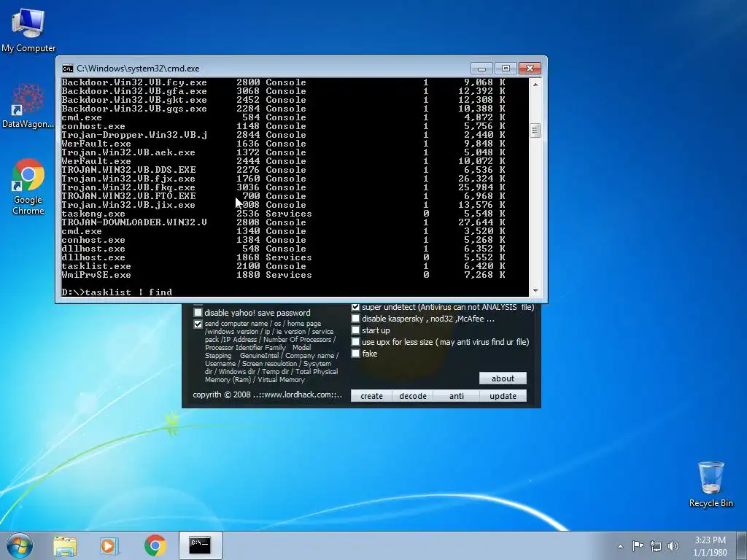Screen dimensions: 747x560
Task: Uncheck the super undetect checkbox
Action: [355, 307]
